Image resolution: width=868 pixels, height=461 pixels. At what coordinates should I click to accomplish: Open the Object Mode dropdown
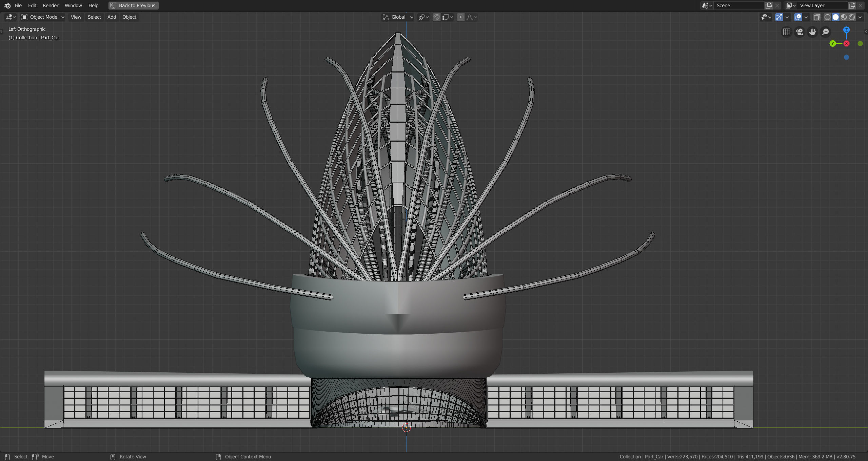click(x=43, y=17)
